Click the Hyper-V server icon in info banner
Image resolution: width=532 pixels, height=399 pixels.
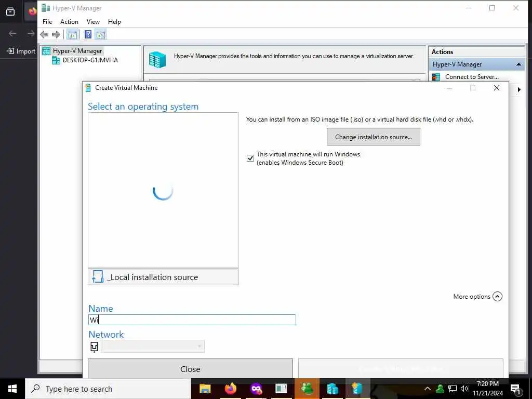click(157, 60)
